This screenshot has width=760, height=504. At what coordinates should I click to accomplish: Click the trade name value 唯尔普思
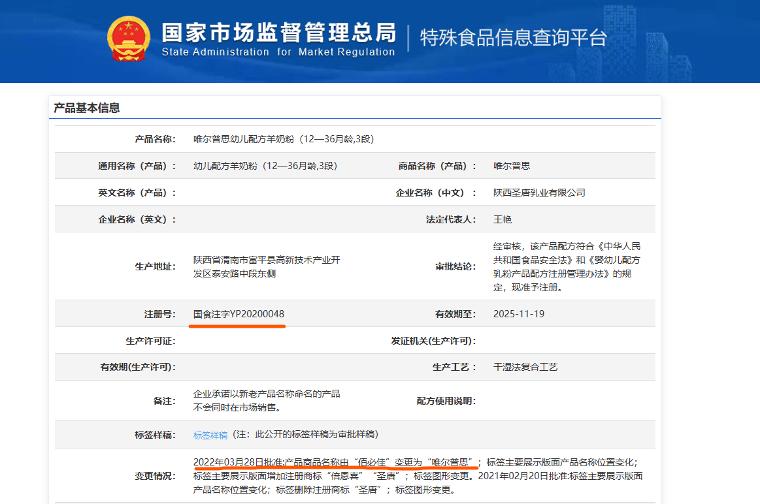pos(511,166)
